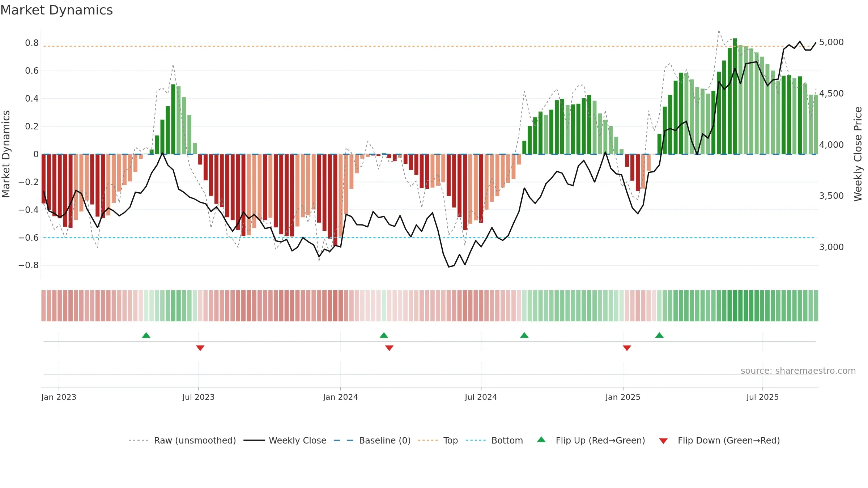The image size is (868, 488).
Task: Toggle the Weekly Close legend entry
Action: tap(285, 440)
